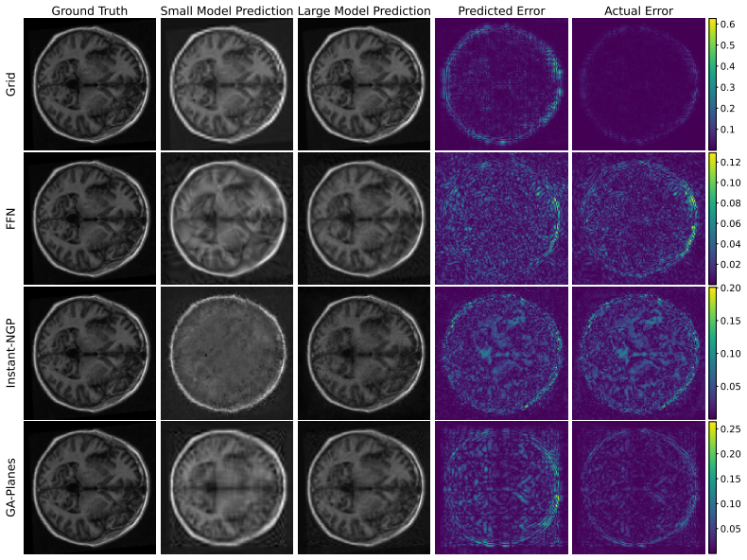
Task: Click the FFN row colorbar
Action: [x=712, y=219]
